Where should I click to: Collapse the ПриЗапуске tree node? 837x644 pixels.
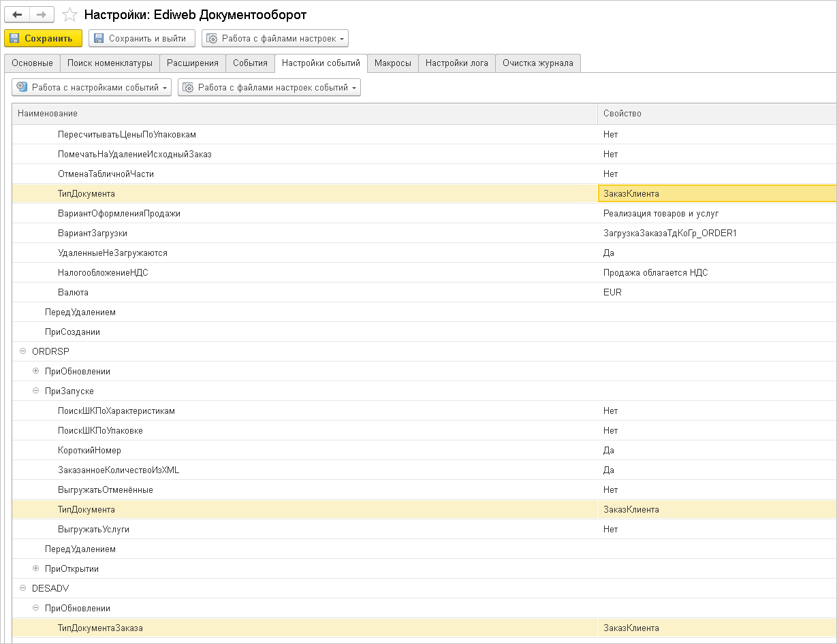[36, 391]
